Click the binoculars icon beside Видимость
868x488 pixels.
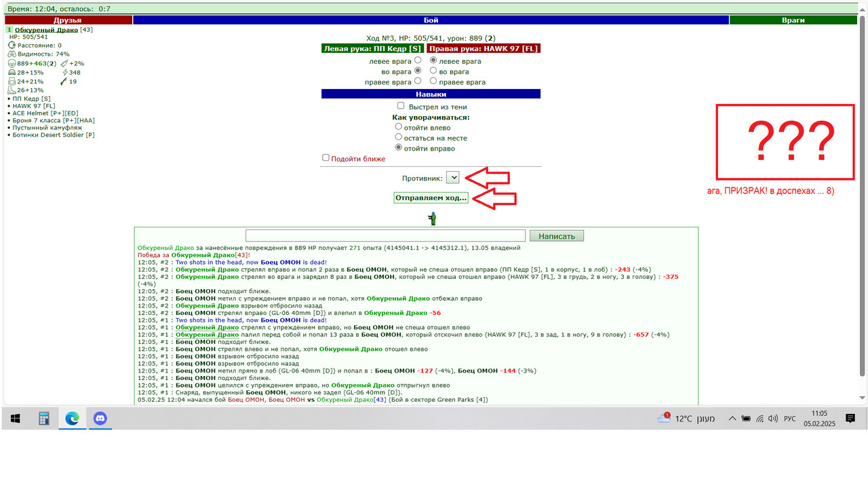point(12,54)
